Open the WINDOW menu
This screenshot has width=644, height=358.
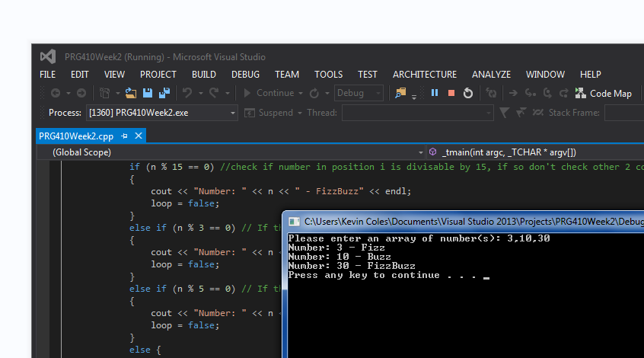click(x=545, y=75)
